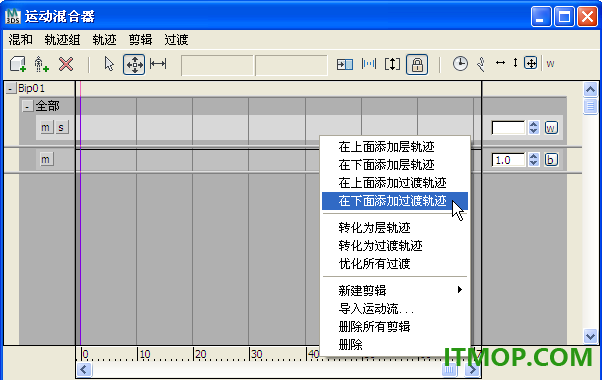Select the 全部 trackgroup label

(x=47, y=106)
